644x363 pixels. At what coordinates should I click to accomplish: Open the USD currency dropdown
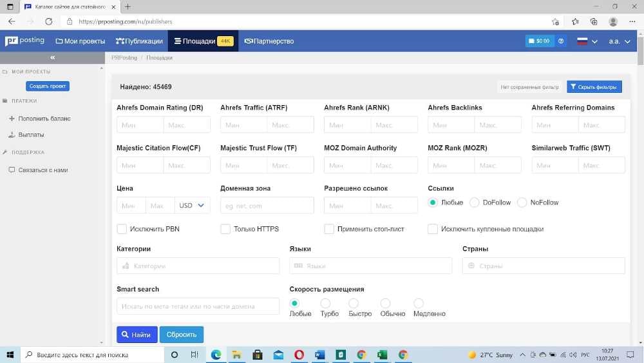tap(192, 206)
